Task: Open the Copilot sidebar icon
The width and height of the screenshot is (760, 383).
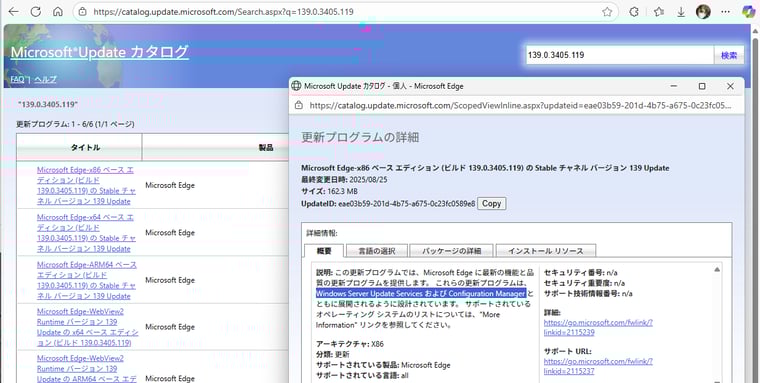Action: tap(748, 12)
